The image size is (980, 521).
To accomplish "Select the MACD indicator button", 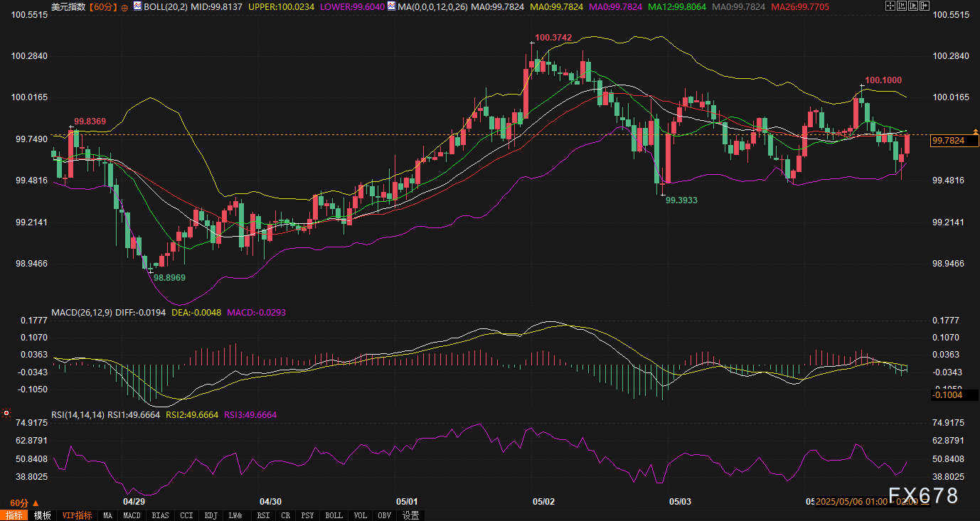I will click(x=132, y=515).
